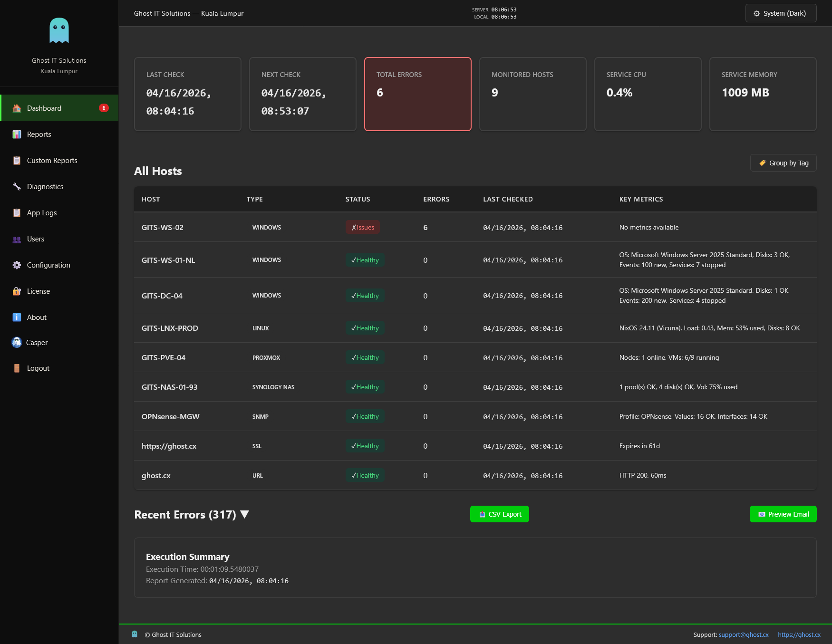Click the Casper avatar icon
Image resolution: width=832 pixels, height=644 pixels.
tap(17, 342)
